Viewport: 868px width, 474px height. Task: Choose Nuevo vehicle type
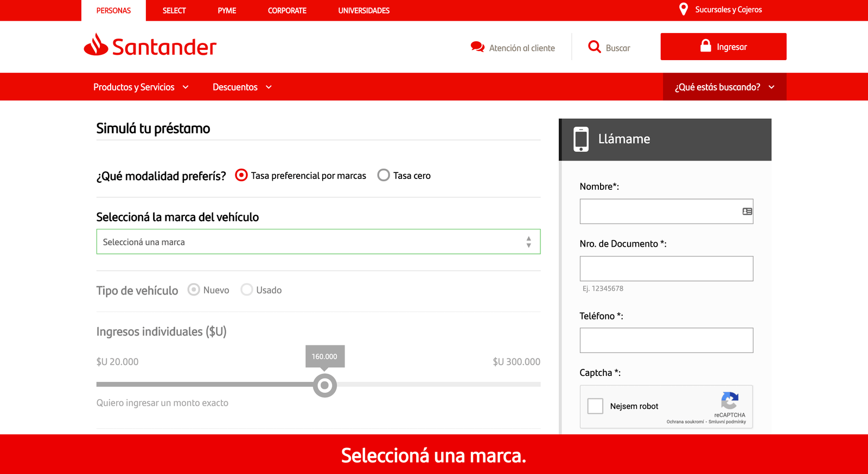point(194,290)
